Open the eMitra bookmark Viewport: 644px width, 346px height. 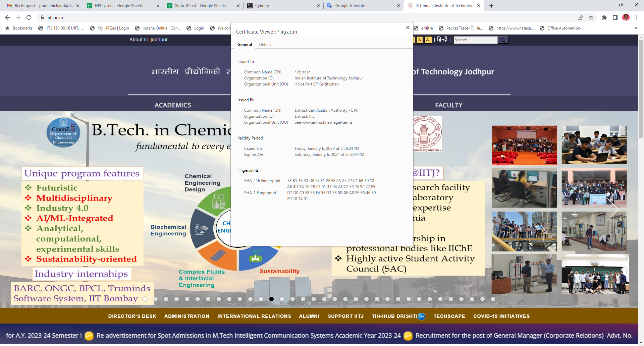(423, 28)
